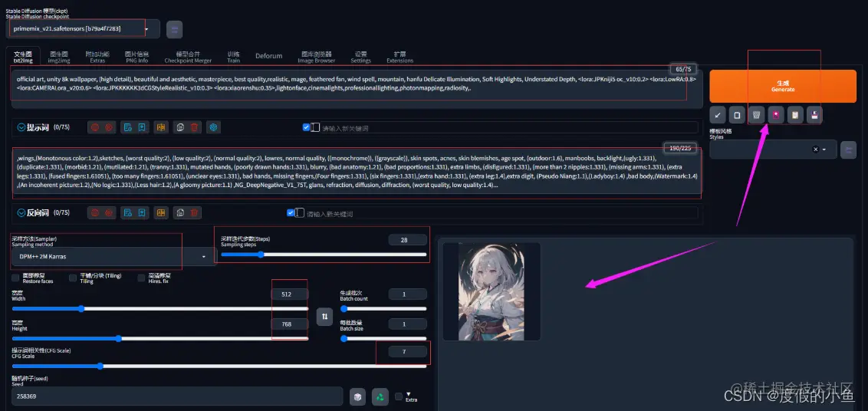Enable Tiling checkbox
868x411 pixels.
[73, 278]
